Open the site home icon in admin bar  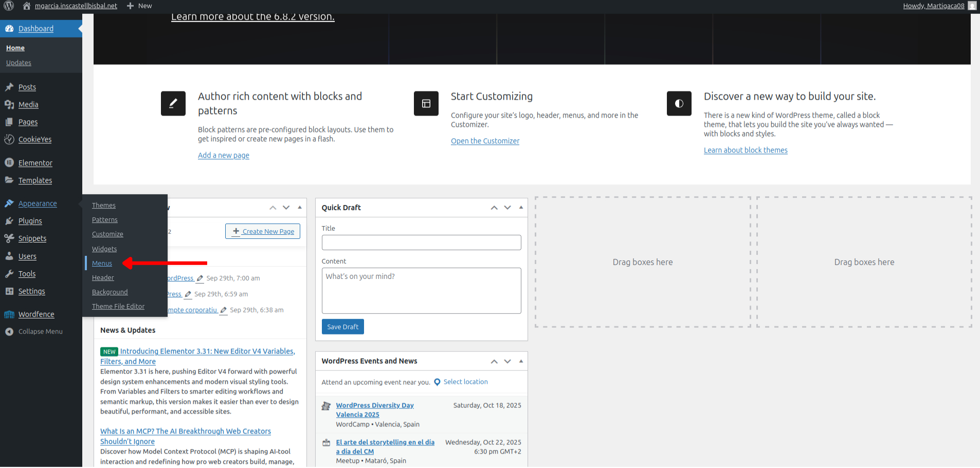point(27,6)
